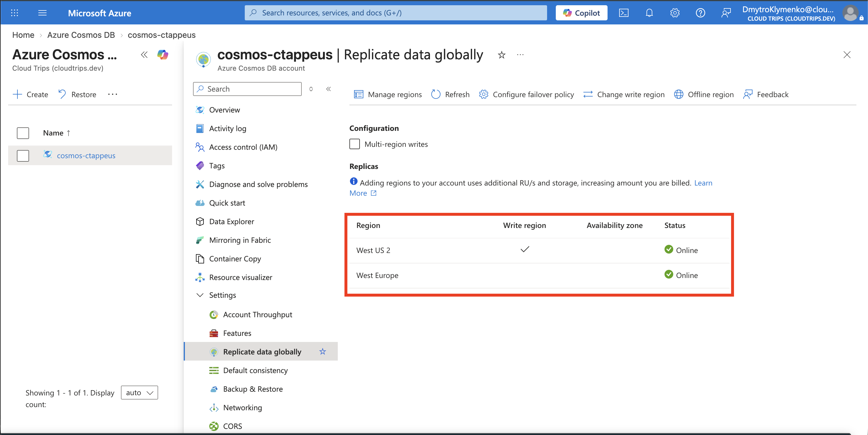Sort the list by Name column

tap(57, 133)
